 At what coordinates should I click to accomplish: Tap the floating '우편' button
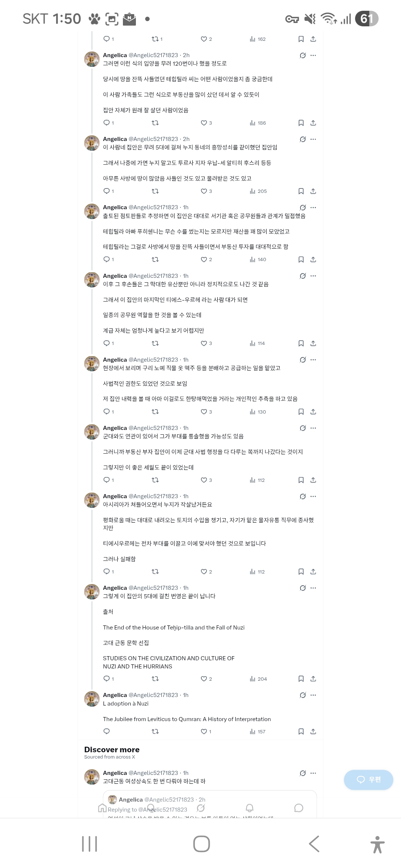(368, 780)
